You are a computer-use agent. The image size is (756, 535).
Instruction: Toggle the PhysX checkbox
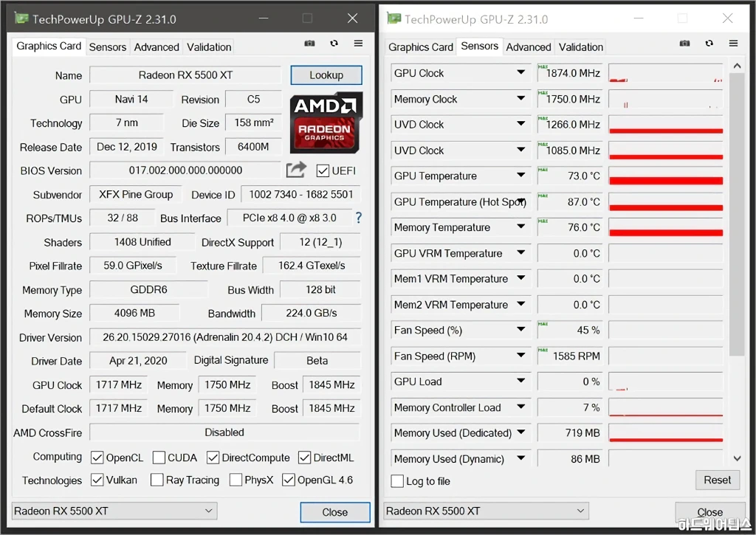[236, 480]
